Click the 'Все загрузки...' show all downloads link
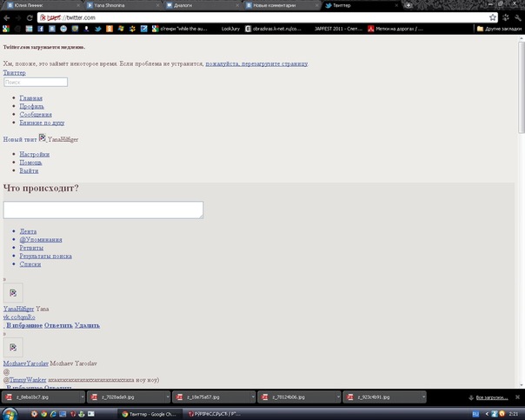 [492, 397]
